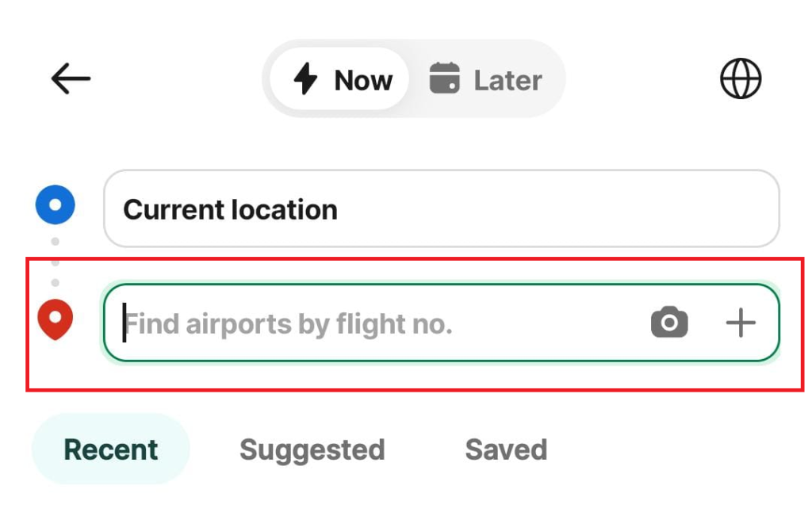
Task: Select the Now booking option
Action: 339,78
